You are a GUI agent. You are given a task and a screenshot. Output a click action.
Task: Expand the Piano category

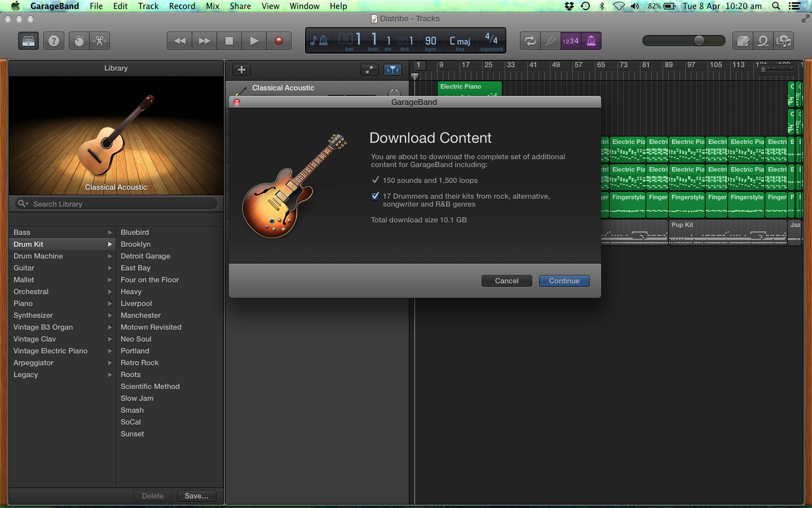pyautogui.click(x=110, y=304)
